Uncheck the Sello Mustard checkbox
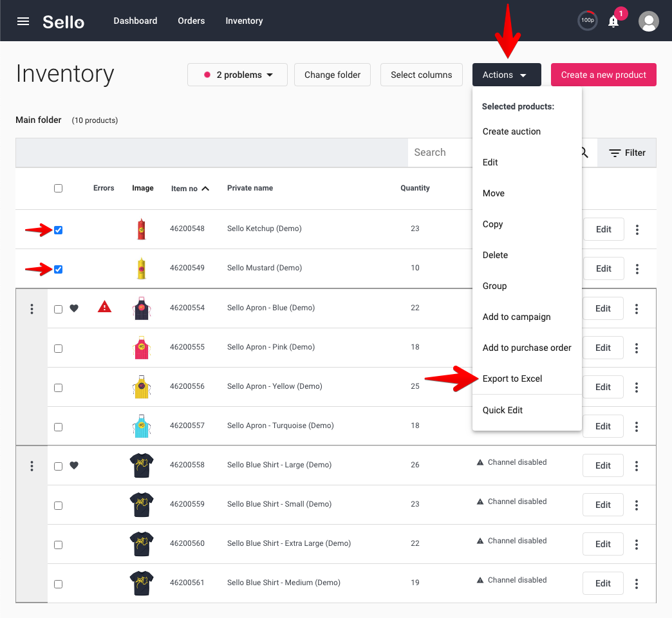The image size is (672, 618). point(59,269)
